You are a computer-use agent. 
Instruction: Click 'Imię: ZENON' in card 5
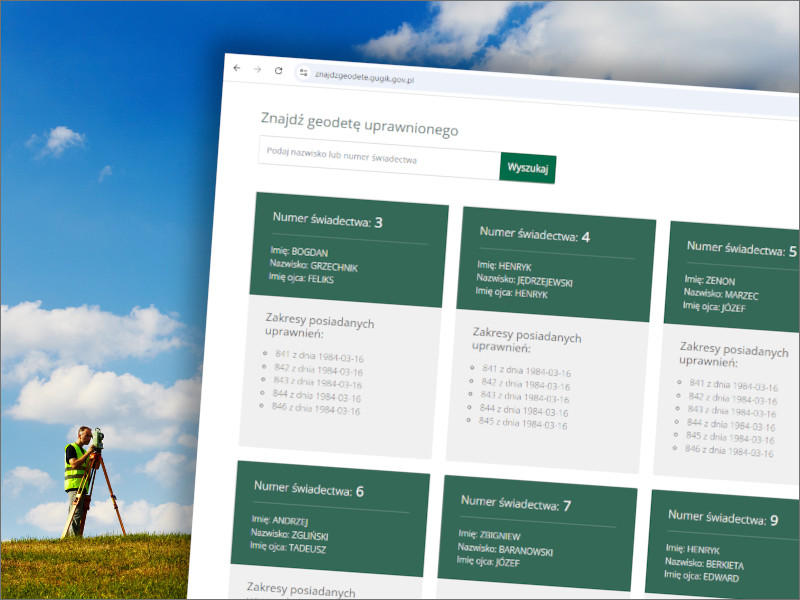[710, 280]
